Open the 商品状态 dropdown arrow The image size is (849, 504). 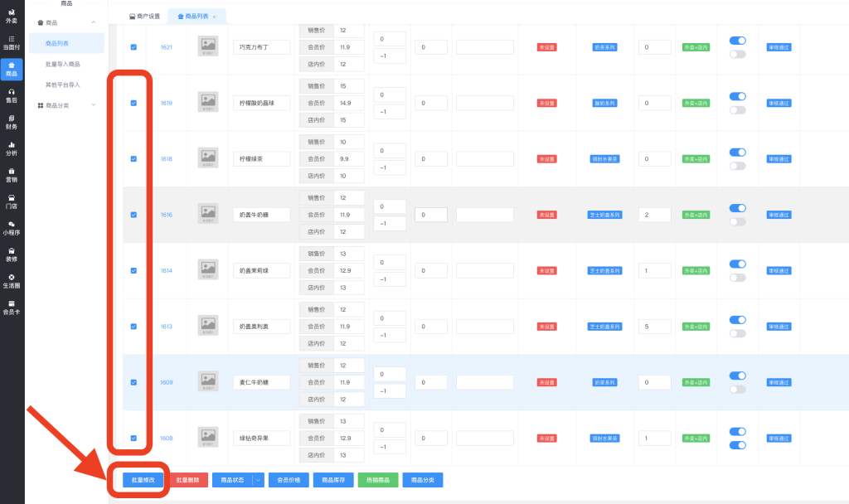pos(258,479)
